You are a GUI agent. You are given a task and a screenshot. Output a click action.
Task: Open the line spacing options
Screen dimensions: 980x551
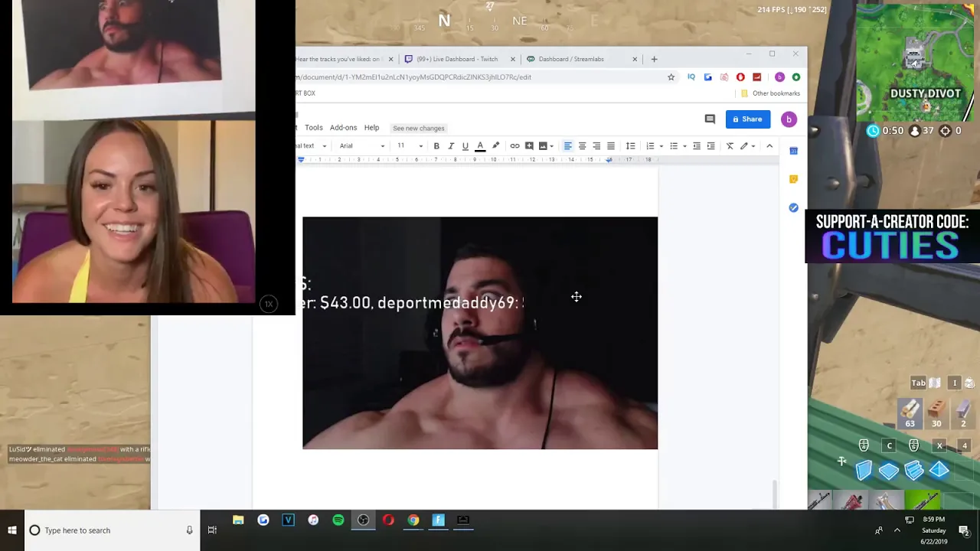630,146
